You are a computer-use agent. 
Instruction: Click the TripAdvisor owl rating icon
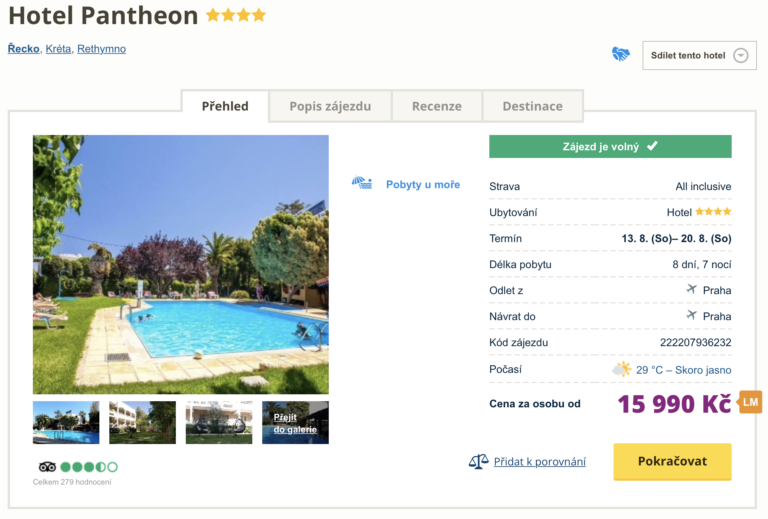click(x=47, y=467)
